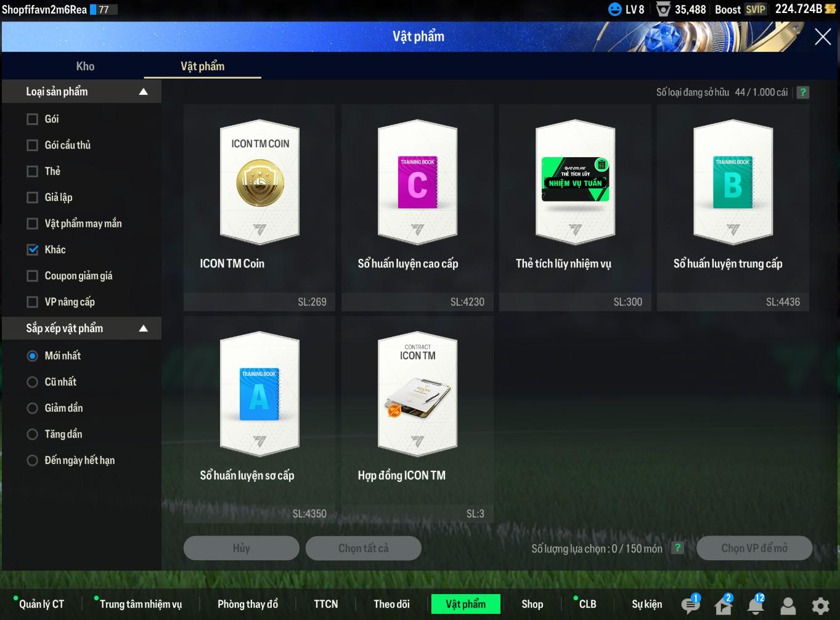The image size is (840, 620).
Task: Click the Chọn VP để mở button
Action: [754, 548]
